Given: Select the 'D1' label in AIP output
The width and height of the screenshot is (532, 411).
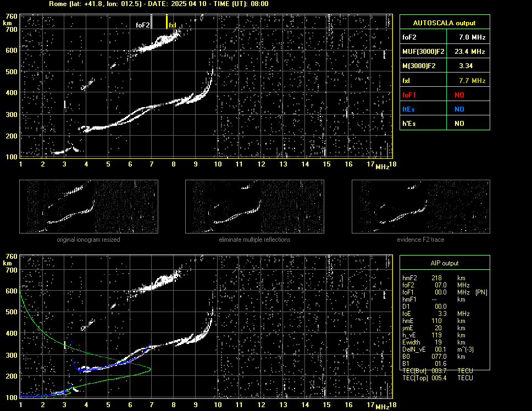Looking at the screenshot, I should coord(406,307).
